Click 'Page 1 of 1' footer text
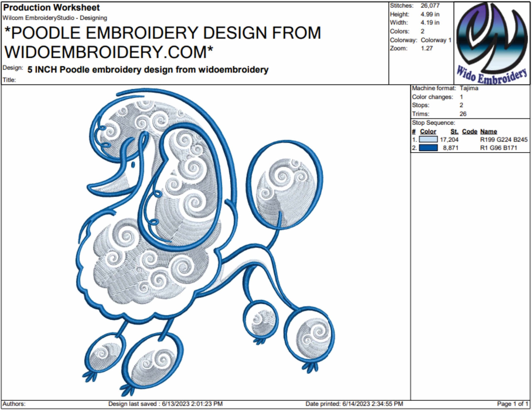Image resolution: width=532 pixels, height=410 pixels. (512, 404)
